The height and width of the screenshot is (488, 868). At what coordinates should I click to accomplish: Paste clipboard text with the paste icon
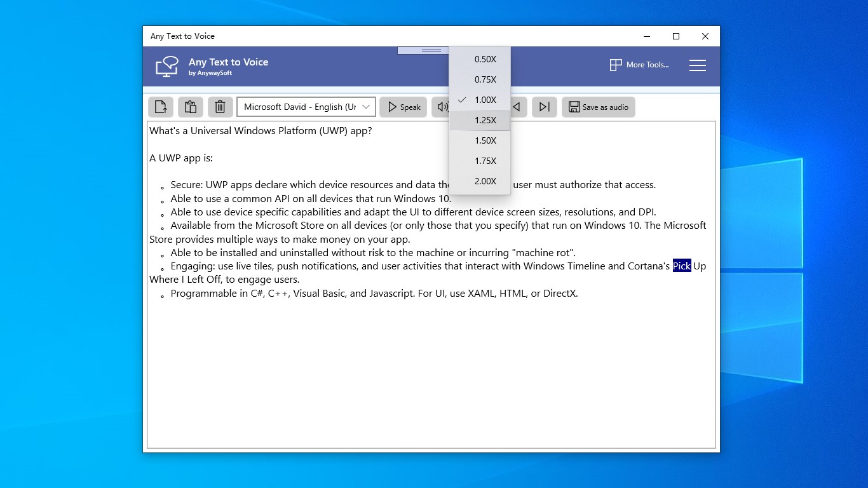point(190,107)
